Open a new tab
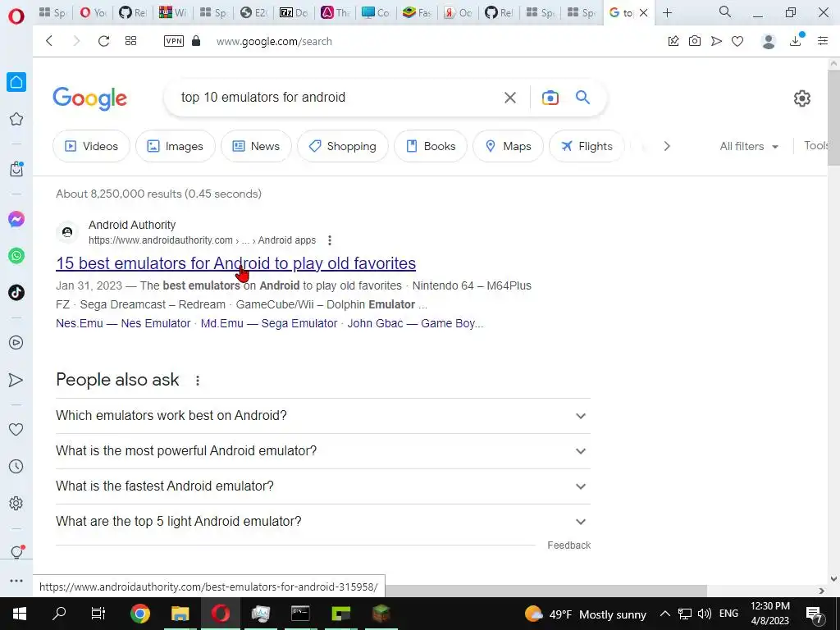 pos(667,13)
